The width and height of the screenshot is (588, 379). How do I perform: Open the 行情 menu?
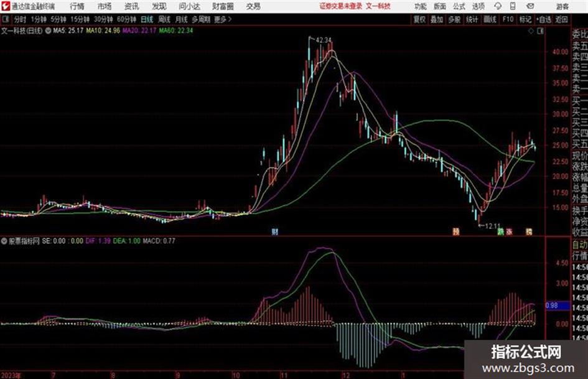pos(77,6)
